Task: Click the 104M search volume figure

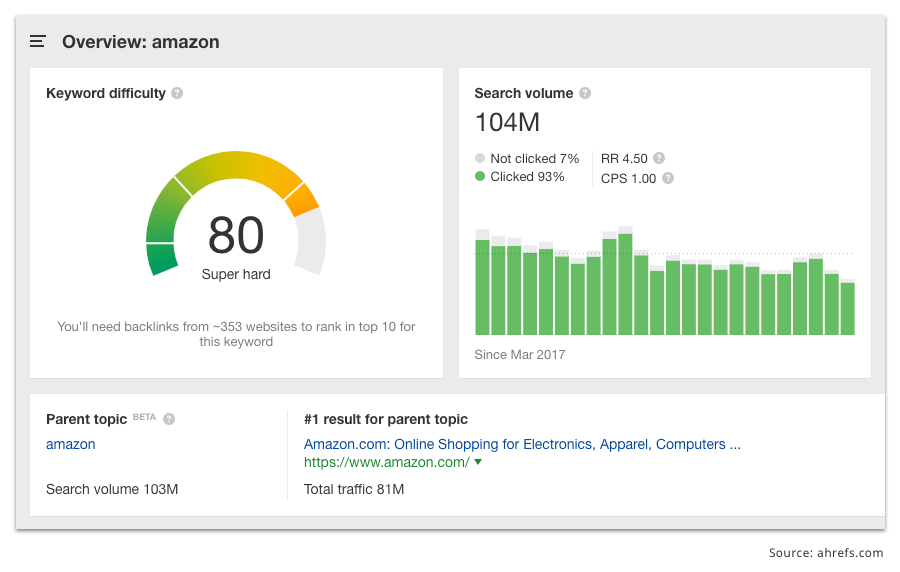Action: (x=507, y=122)
